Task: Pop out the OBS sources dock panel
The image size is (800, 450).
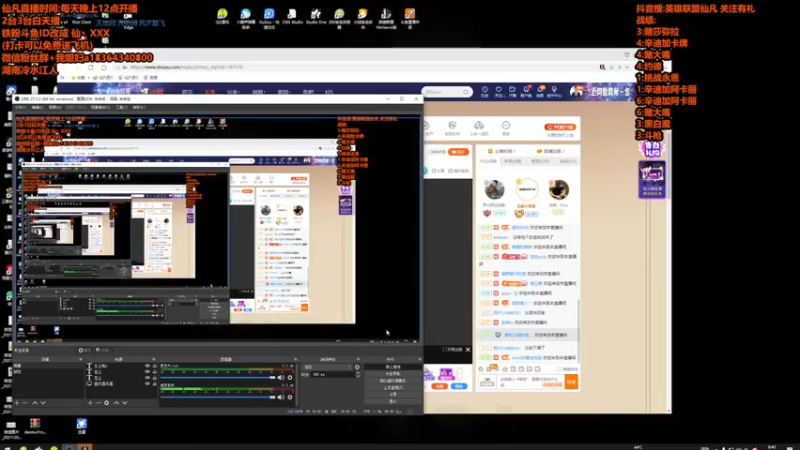Action: tap(154, 359)
